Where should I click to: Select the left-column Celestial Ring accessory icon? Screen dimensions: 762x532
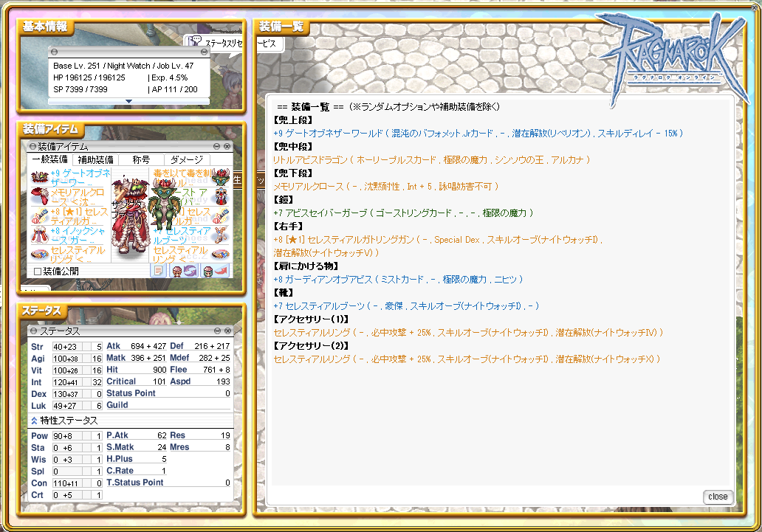coord(39,254)
